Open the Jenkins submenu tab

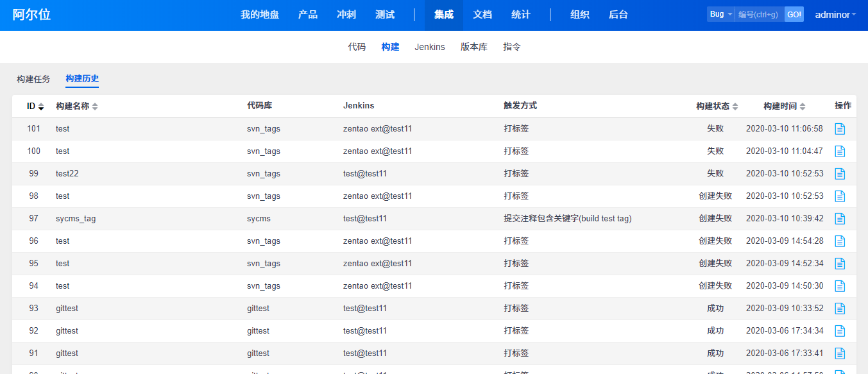[429, 47]
